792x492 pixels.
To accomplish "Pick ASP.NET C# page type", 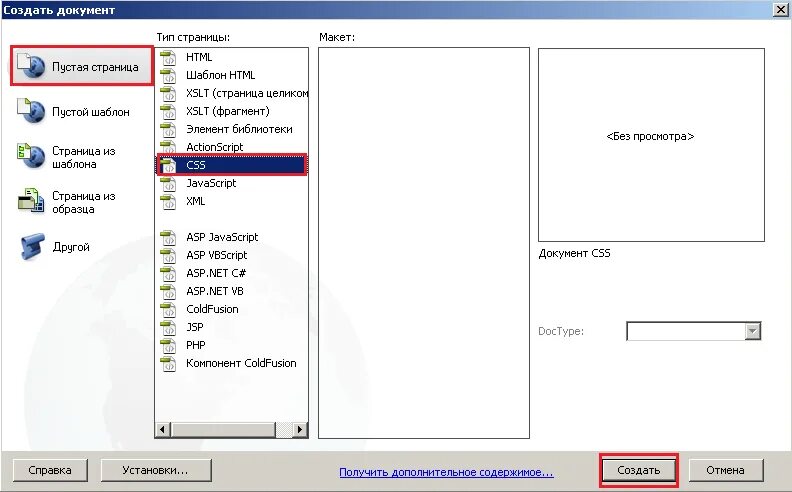I will 216,273.
